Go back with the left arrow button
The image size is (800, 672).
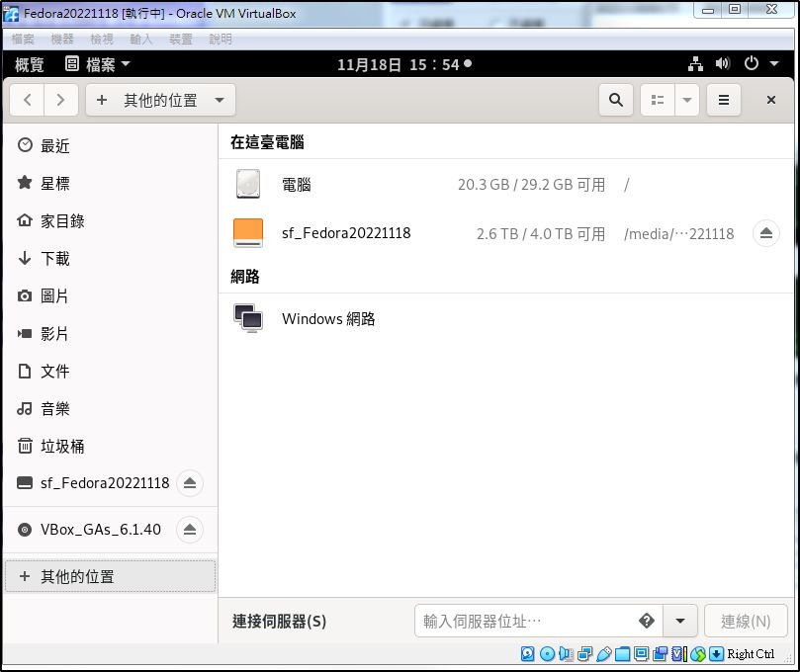pos(28,100)
